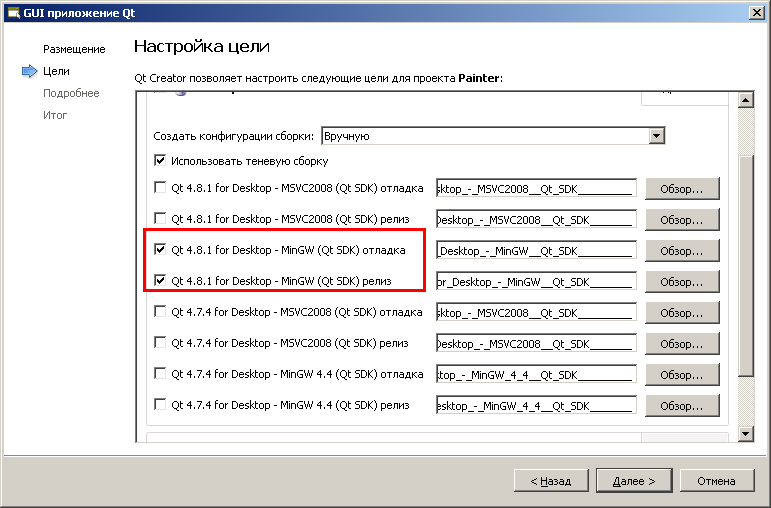The width and height of the screenshot is (771, 508).
Task: Uncheck Qt 4.8.1 MinGW релиз checkbox
Action: point(160,280)
